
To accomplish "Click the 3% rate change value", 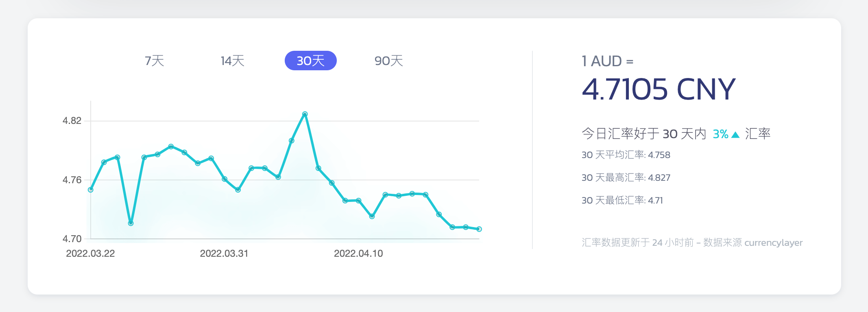I will point(720,134).
